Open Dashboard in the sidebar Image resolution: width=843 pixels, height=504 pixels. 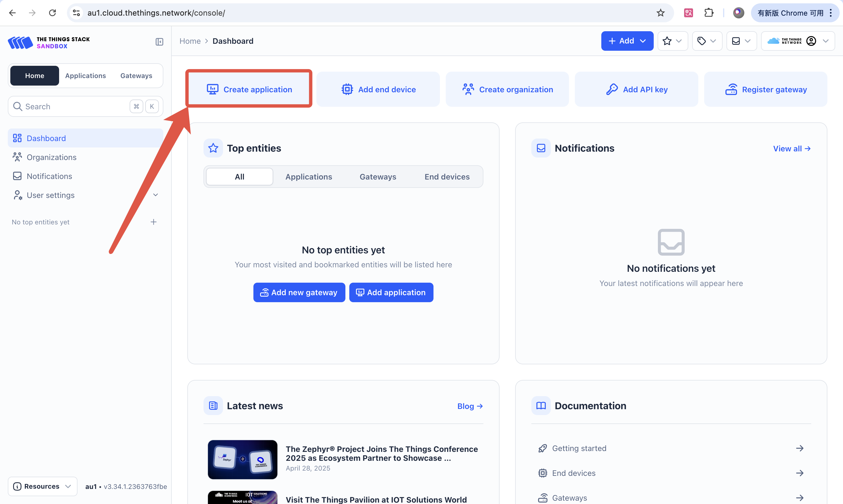click(86, 138)
